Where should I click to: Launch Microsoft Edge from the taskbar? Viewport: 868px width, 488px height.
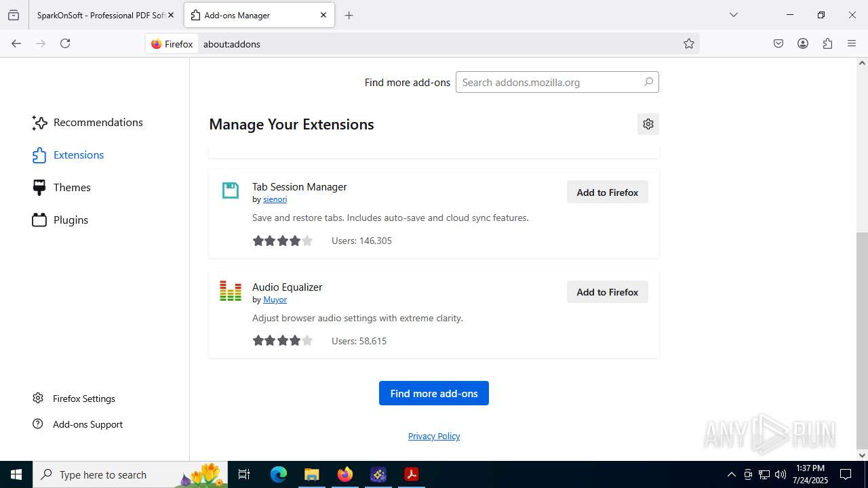point(279,474)
